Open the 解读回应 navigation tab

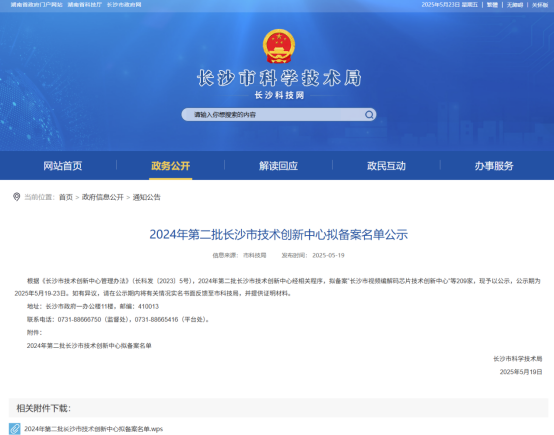(278, 166)
